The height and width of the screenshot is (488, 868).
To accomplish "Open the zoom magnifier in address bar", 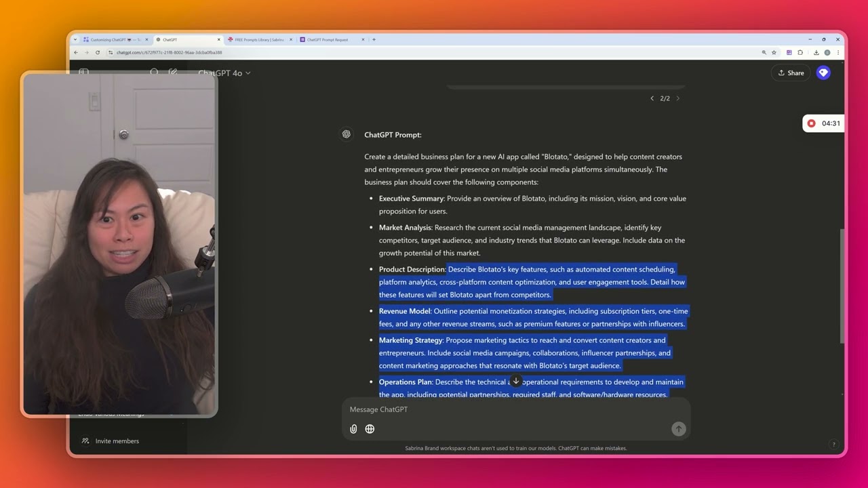I will [764, 52].
